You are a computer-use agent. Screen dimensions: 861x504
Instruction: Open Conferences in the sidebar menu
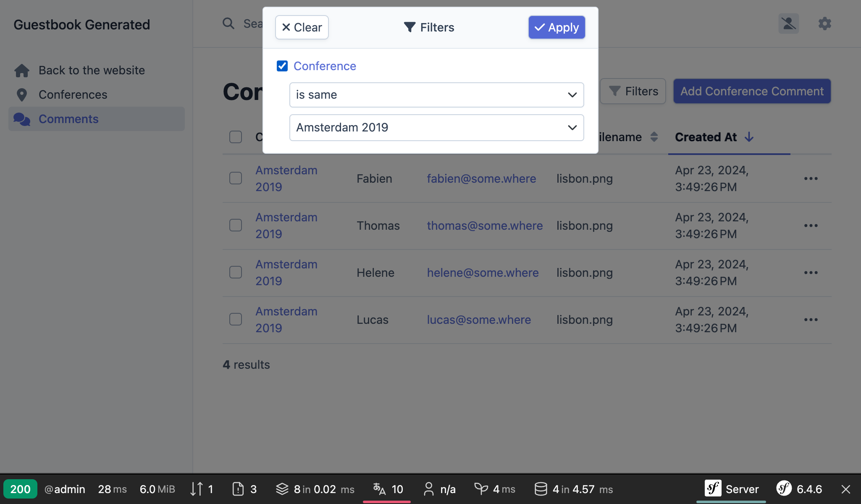tap(73, 95)
